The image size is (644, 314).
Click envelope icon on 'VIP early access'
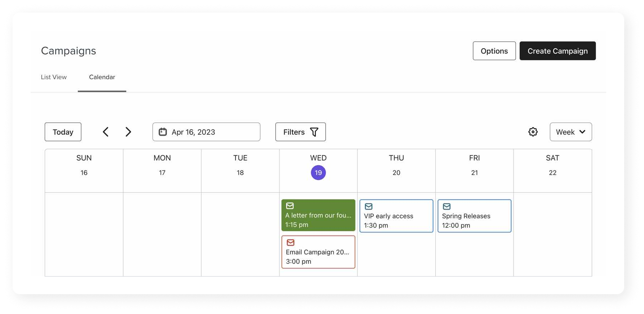(x=368, y=206)
